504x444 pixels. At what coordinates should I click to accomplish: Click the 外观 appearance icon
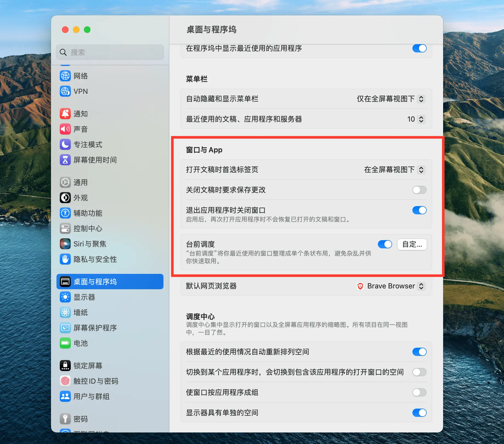[65, 198]
